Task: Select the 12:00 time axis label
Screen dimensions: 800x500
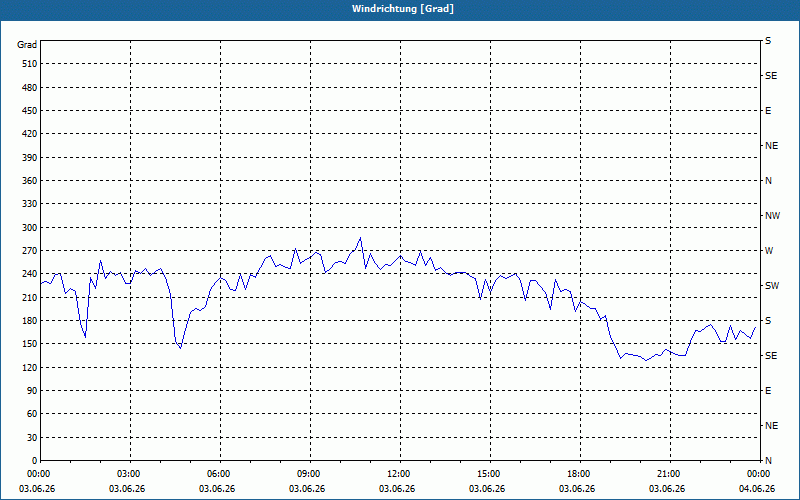Action: [399, 474]
